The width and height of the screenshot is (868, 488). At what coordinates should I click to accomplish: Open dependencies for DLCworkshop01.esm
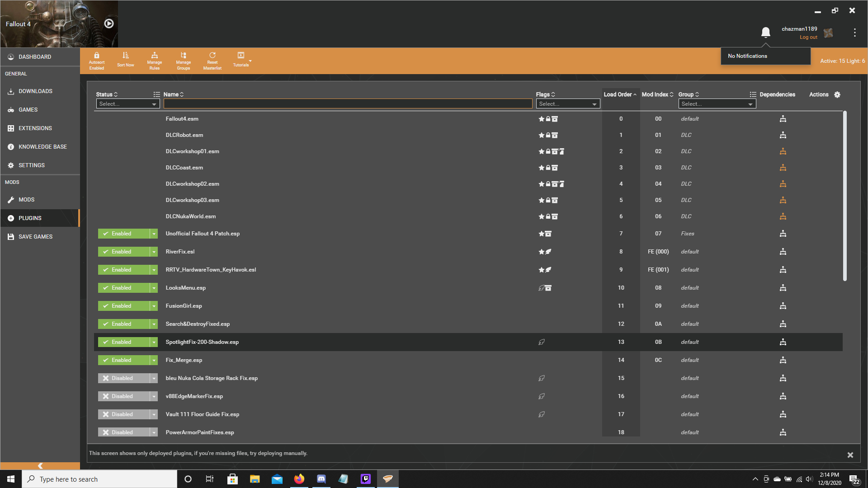pos(783,151)
